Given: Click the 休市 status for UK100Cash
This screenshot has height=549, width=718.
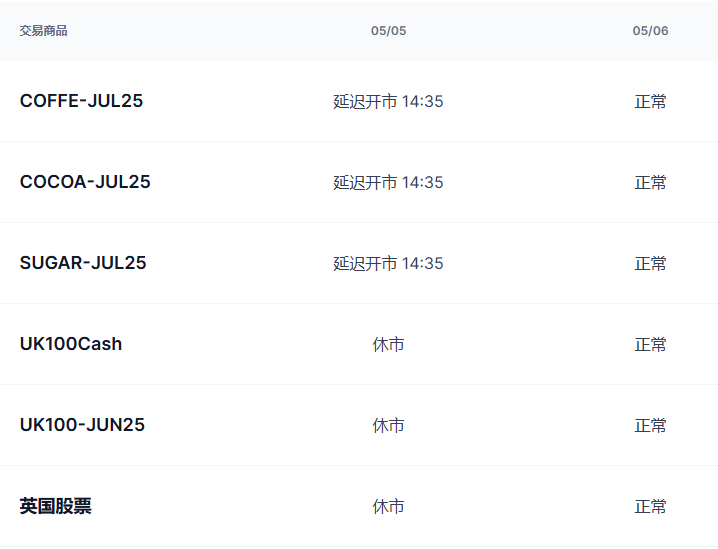Looking at the screenshot, I should coord(388,344).
